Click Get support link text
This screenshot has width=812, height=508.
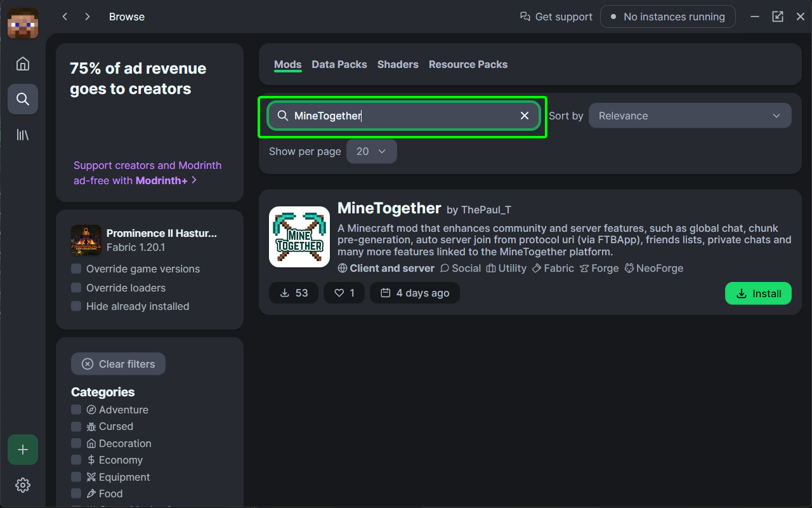coord(564,17)
